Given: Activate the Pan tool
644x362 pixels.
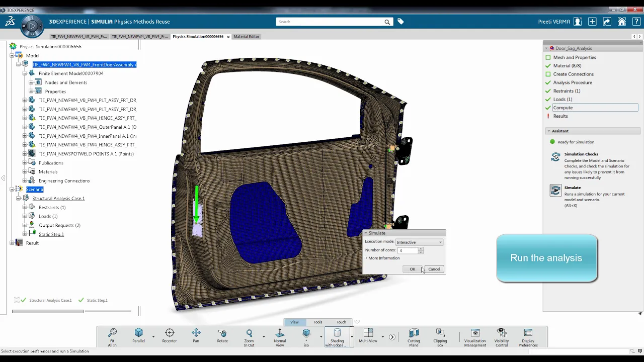Looking at the screenshot, I should click(196, 336).
